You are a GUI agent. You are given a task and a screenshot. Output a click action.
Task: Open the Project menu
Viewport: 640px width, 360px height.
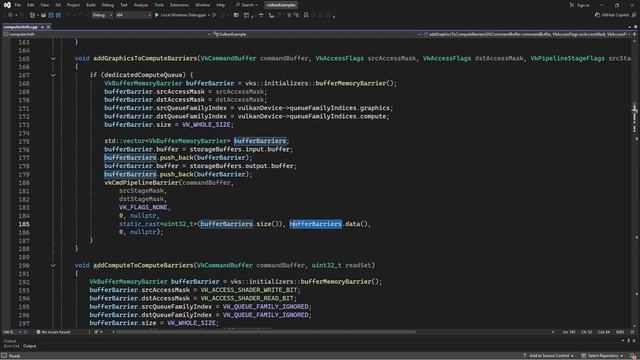[73, 5]
